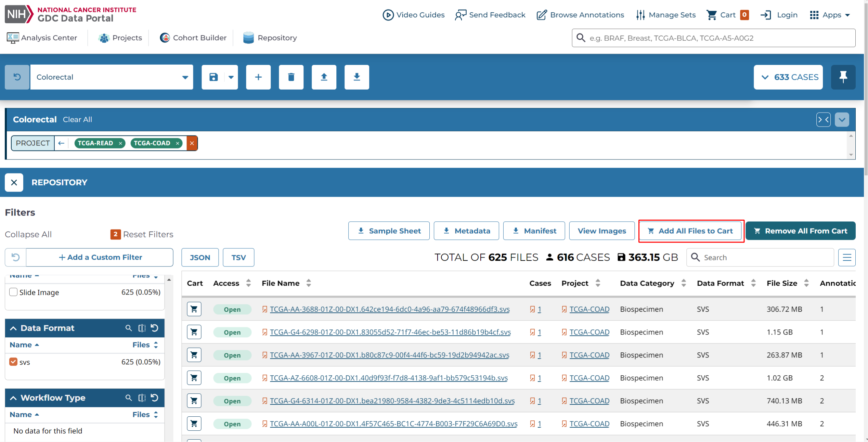Click the download cohort icon

357,77
